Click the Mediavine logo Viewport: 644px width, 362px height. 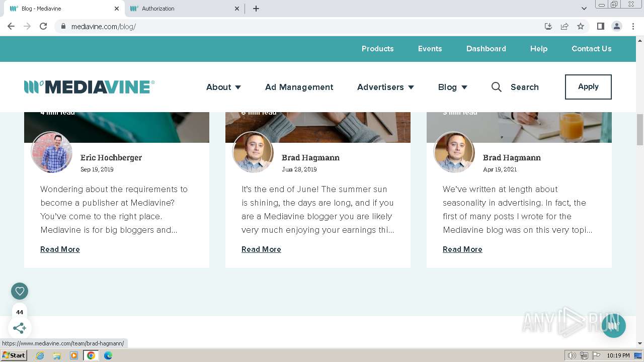(89, 87)
